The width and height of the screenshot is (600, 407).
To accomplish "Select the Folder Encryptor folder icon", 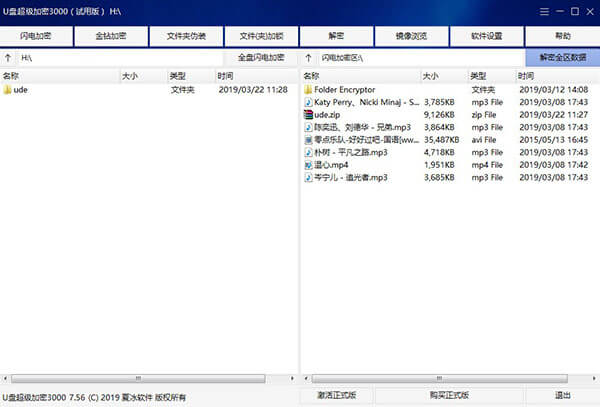I will [308, 90].
